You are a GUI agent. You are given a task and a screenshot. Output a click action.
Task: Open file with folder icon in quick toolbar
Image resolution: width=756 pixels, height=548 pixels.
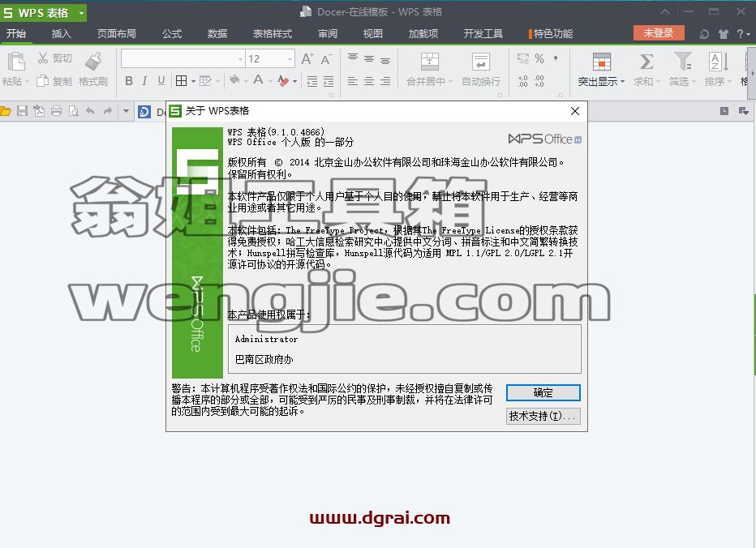point(6,111)
